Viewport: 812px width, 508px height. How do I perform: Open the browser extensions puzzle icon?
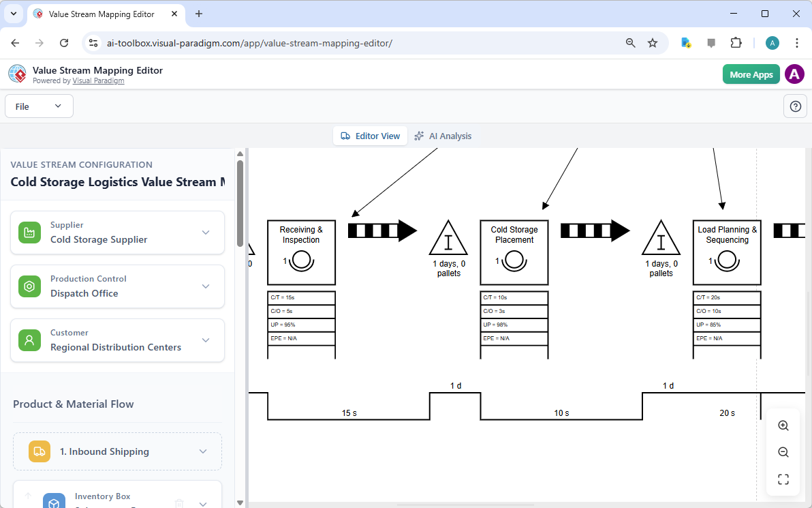[736, 42]
